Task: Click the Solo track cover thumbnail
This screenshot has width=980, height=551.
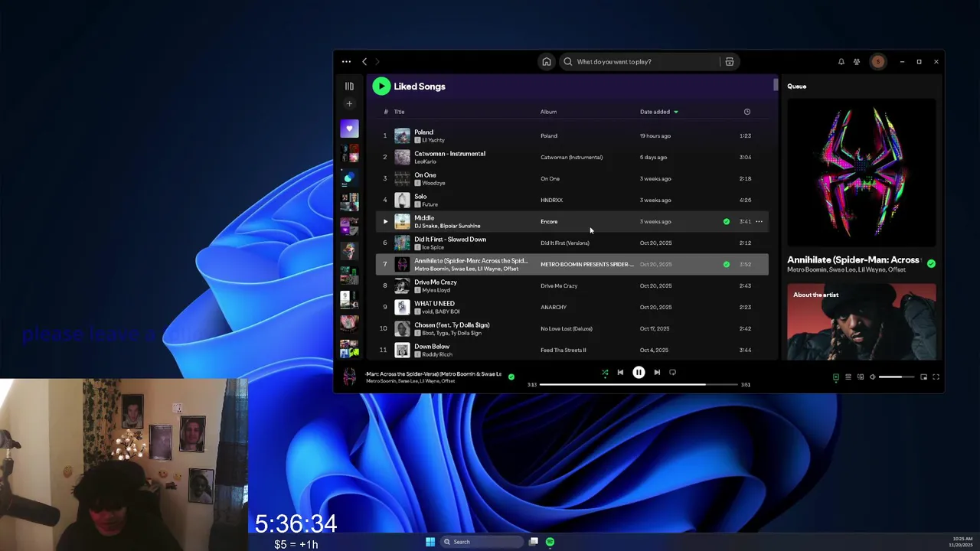Action: pyautogui.click(x=402, y=200)
